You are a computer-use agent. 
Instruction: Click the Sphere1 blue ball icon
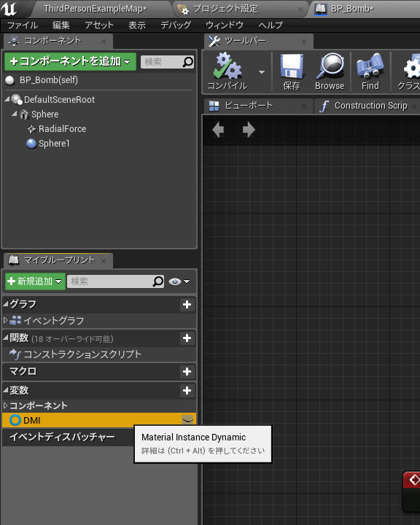[31, 144]
